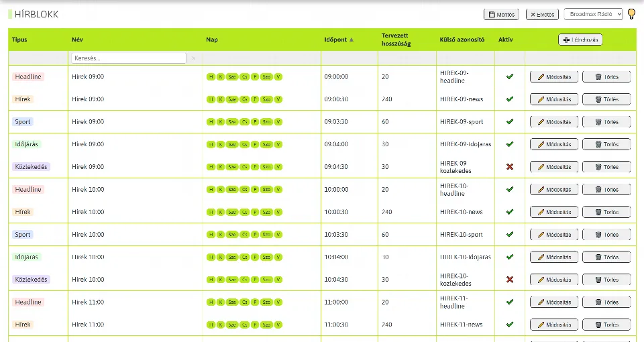Edit the HIREK-09-sport row
The image size is (644, 342).
554,122
